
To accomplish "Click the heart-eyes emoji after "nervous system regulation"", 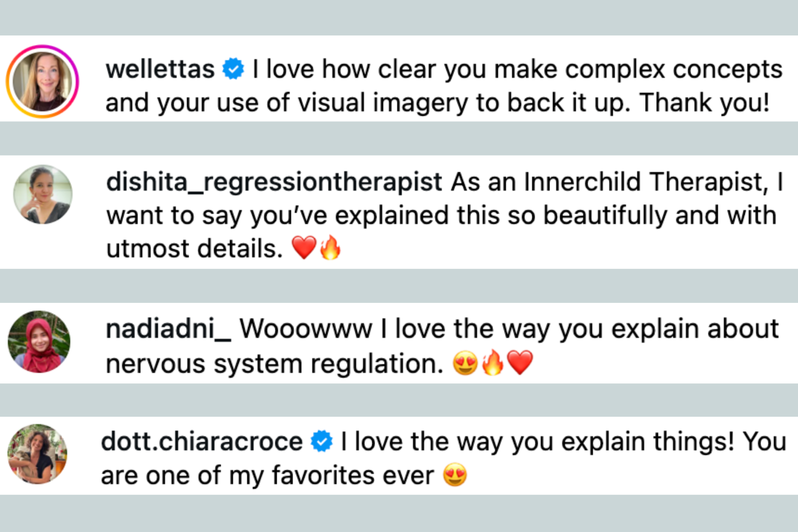I will 465,363.
